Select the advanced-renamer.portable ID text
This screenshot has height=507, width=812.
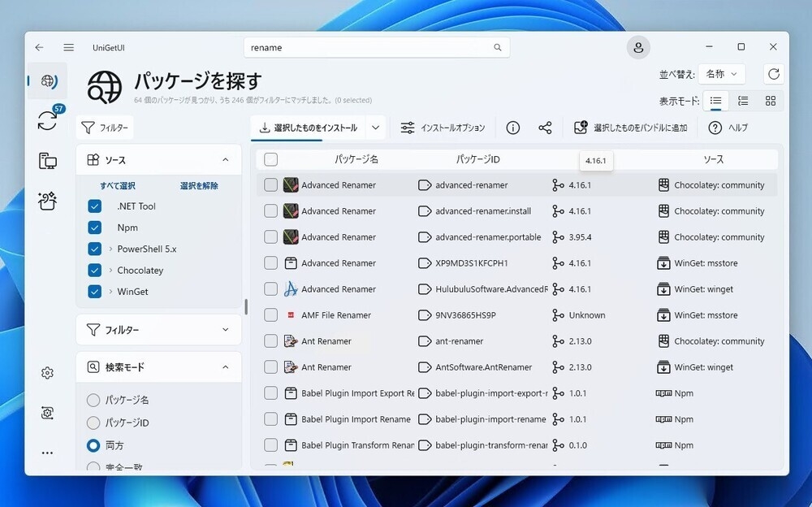click(x=488, y=237)
